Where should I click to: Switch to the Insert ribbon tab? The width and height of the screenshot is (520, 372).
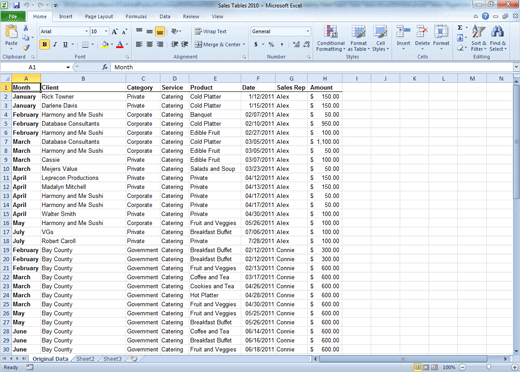[66, 16]
